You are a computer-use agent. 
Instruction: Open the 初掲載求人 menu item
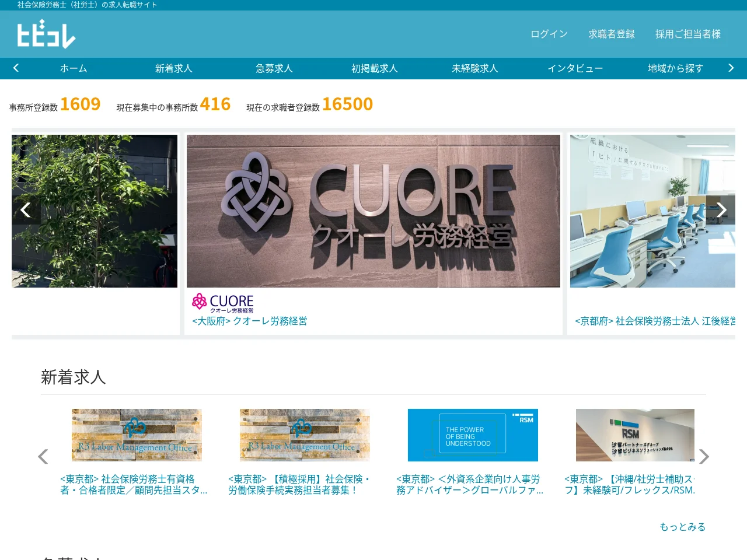tap(375, 68)
